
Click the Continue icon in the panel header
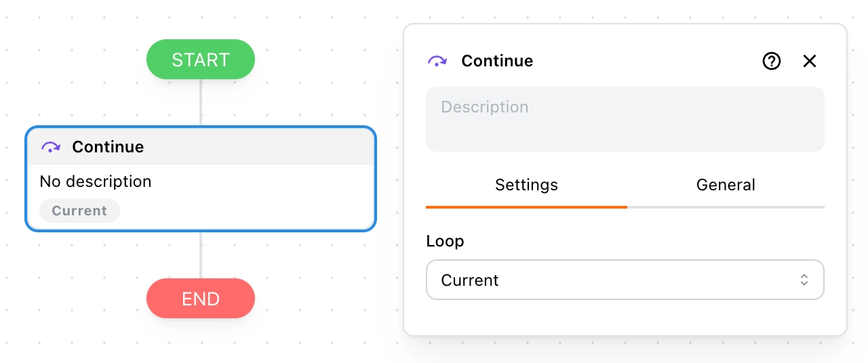tap(437, 61)
